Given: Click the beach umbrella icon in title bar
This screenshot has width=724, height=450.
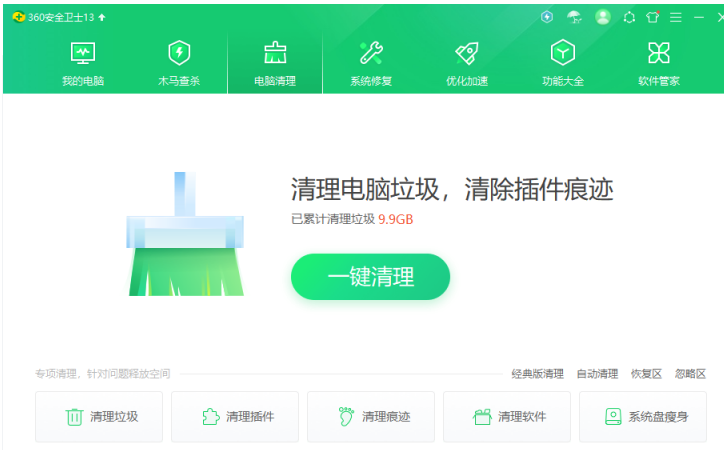Looking at the screenshot, I should 574,17.
